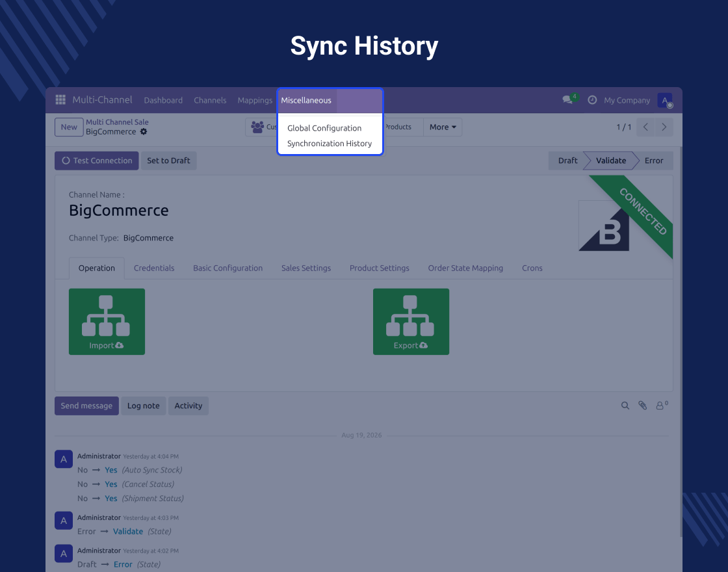The image size is (728, 572).
Task: Click the Log note button
Action: [x=144, y=406]
